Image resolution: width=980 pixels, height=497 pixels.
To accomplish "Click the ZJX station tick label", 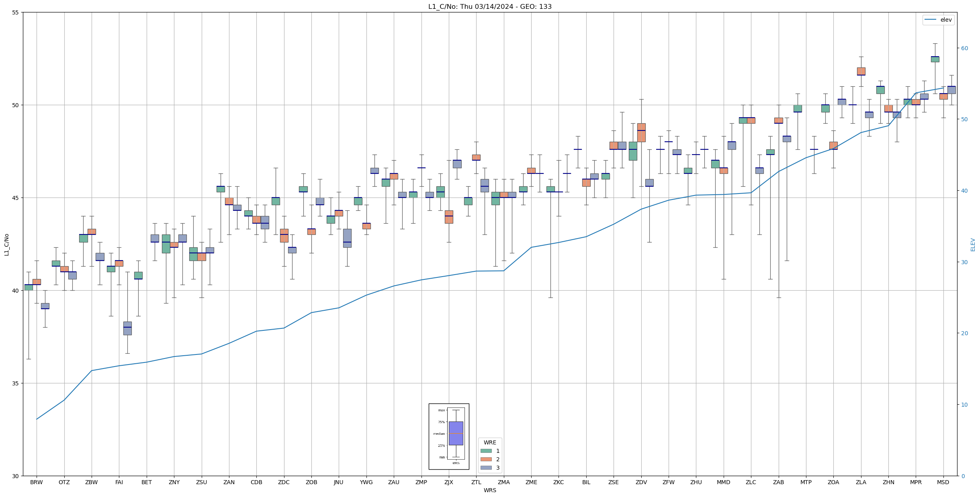I will point(448,482).
